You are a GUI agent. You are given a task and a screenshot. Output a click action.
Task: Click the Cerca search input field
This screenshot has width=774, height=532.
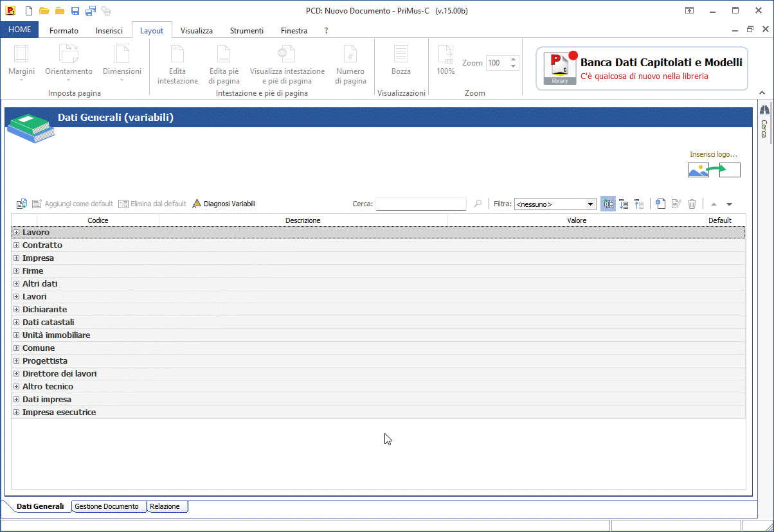pos(420,204)
